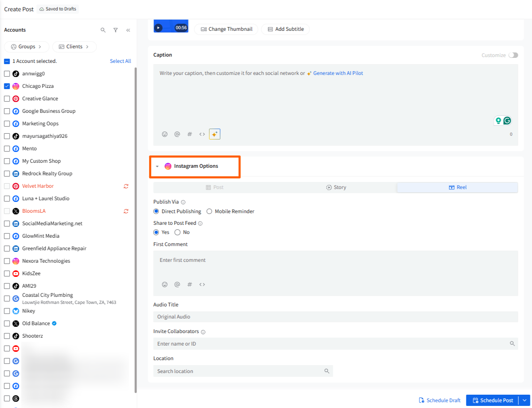Click the caption code brackets icon
Viewport: 532px width, 408px height.
202,134
